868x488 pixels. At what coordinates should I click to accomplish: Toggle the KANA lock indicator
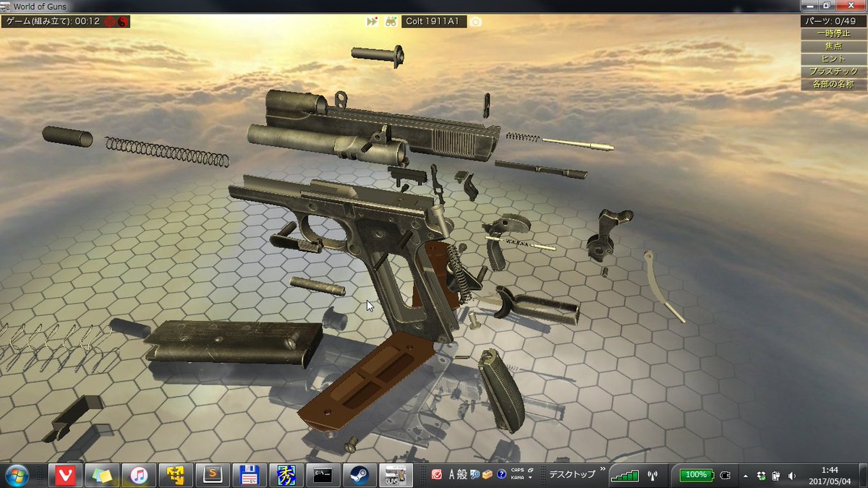518,477
